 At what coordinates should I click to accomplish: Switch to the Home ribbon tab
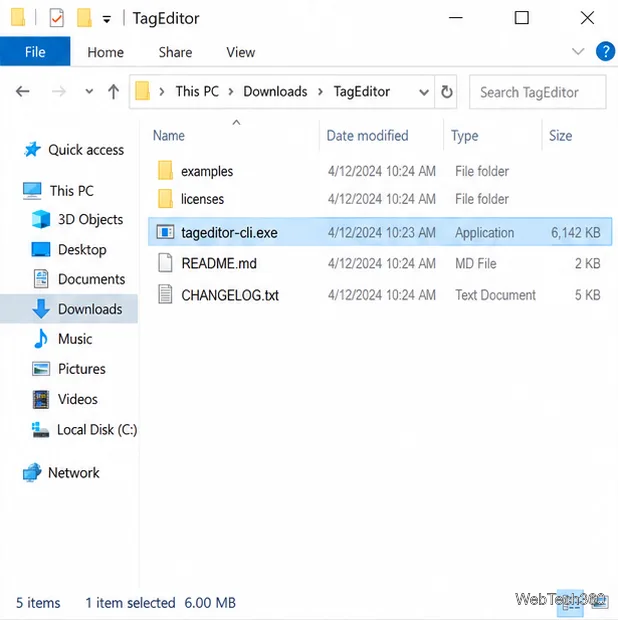pyautogui.click(x=106, y=52)
